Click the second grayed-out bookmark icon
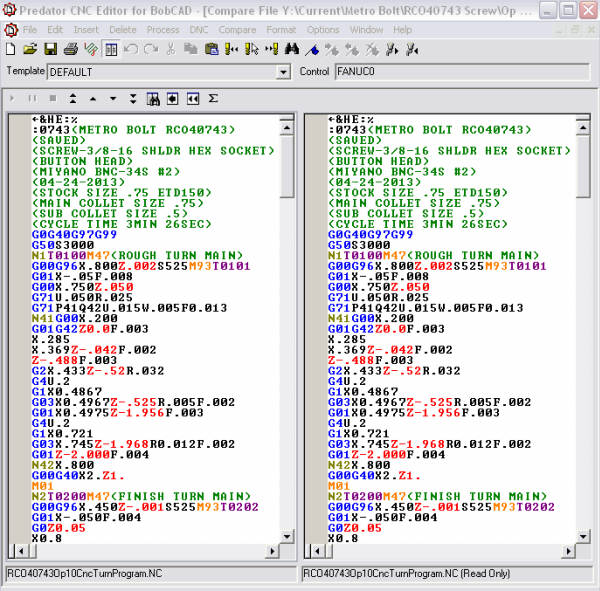 click(x=352, y=50)
